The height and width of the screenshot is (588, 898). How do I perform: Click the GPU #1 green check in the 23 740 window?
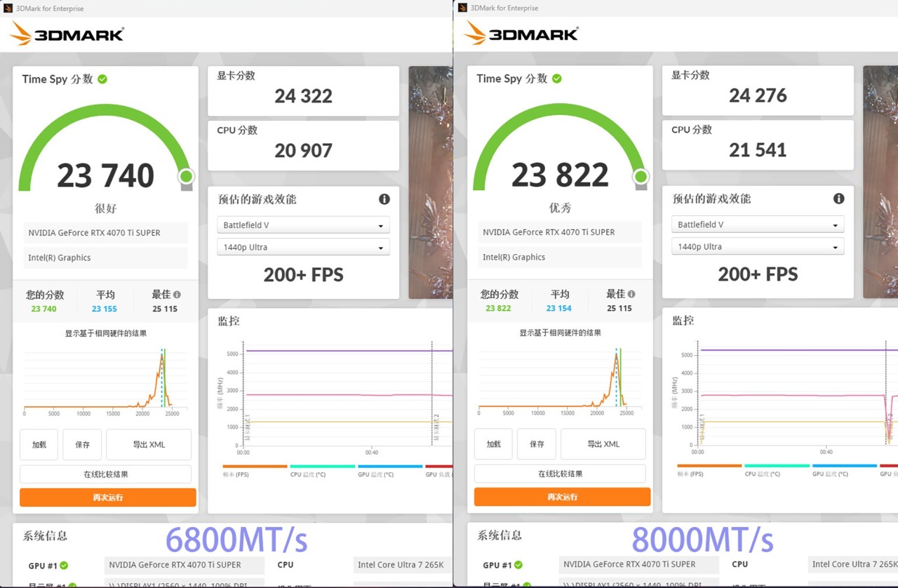64,566
